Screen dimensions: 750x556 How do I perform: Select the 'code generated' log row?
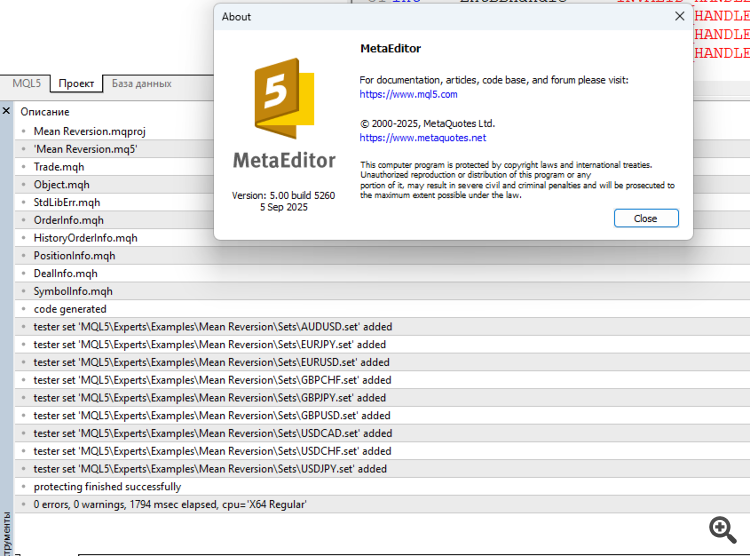coord(382,309)
